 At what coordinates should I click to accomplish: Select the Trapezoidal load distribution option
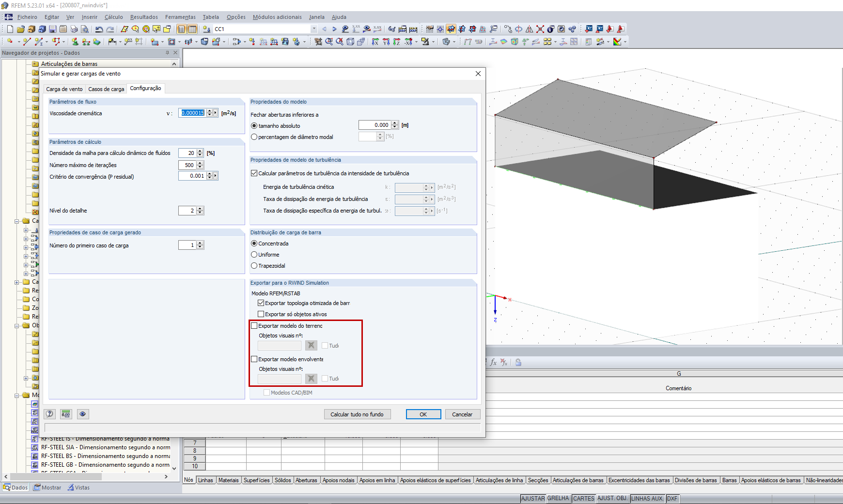254,266
